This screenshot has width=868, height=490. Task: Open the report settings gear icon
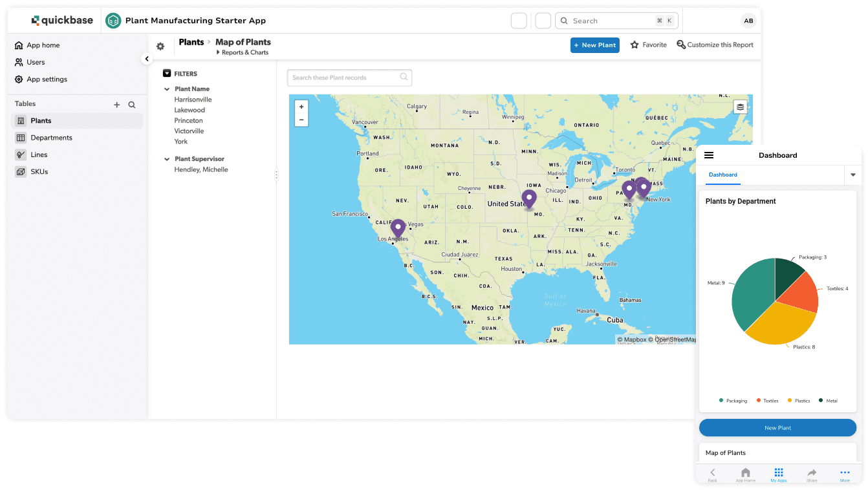160,47
